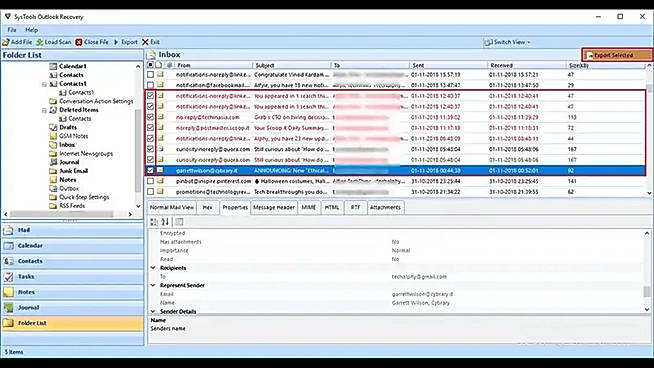Switch to the Attachments tab

tap(385, 207)
